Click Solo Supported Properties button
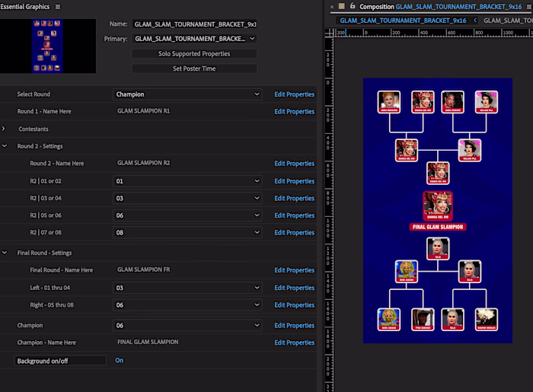The height and width of the screenshot is (392, 533). tap(194, 54)
